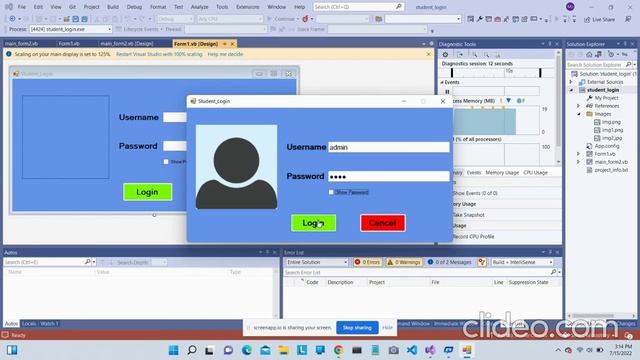Click the Diagnostic Tools select tools icon
The width and height of the screenshot is (640, 360).
pyautogui.click(x=460, y=55)
